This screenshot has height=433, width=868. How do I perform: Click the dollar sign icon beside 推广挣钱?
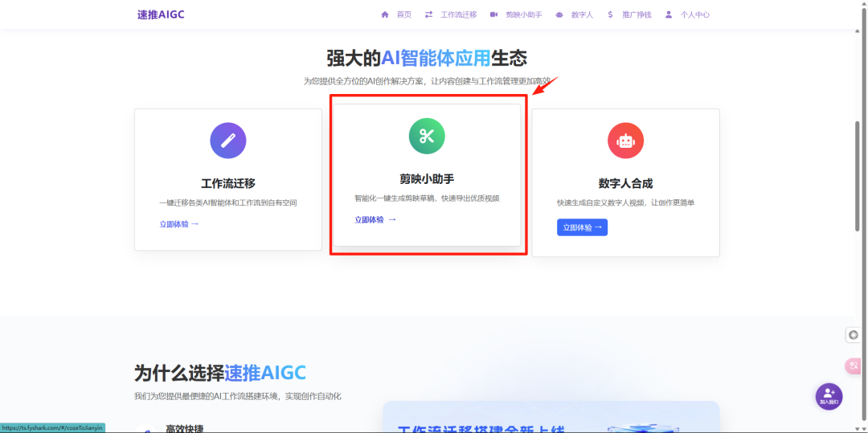(x=610, y=15)
